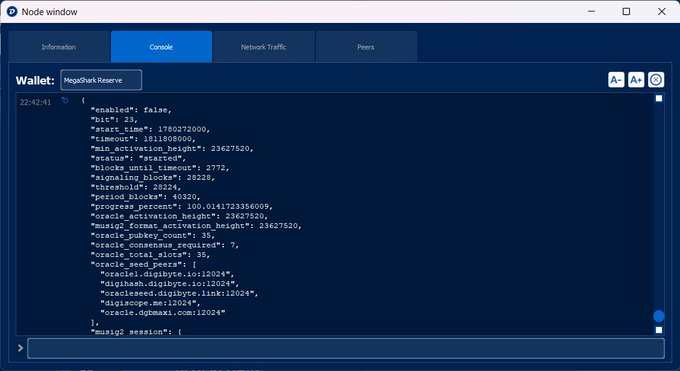Select the "status": "started" line

(138, 158)
